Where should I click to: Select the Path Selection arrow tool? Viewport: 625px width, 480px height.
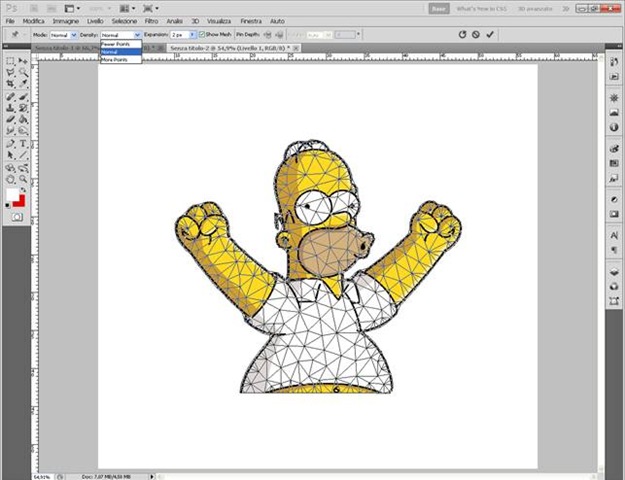(10, 155)
